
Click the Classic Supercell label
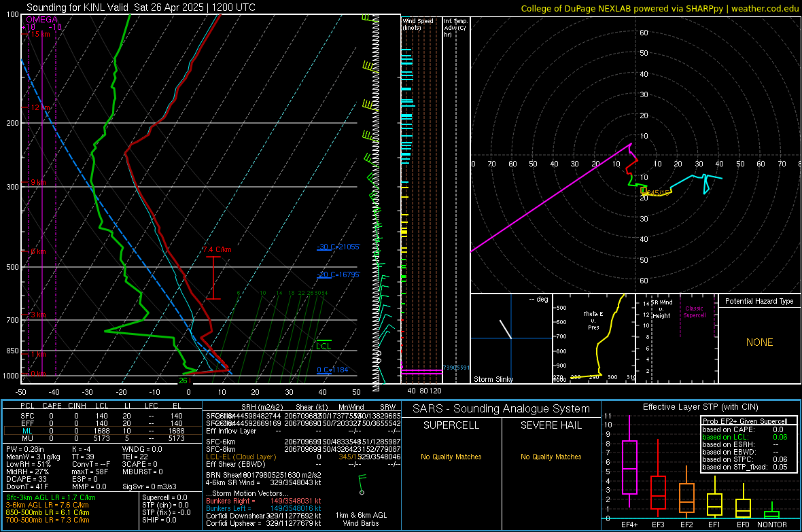coord(694,312)
